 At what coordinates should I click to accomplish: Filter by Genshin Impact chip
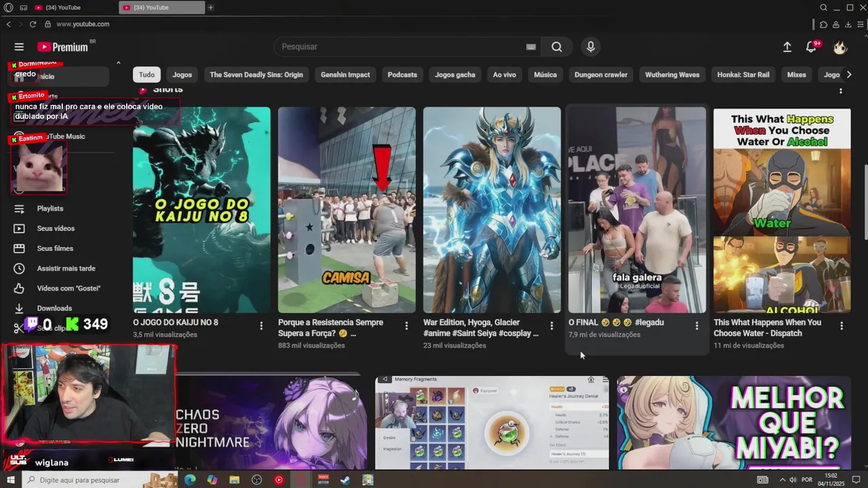(345, 75)
